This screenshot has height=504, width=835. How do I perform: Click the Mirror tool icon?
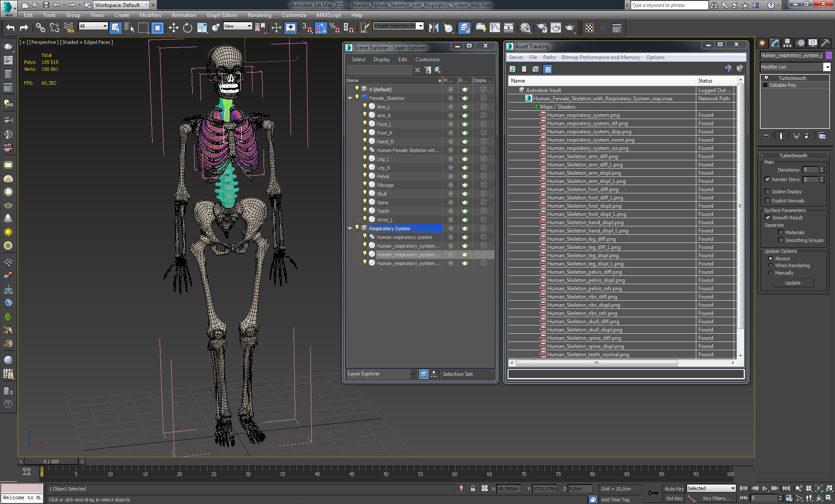click(x=434, y=28)
